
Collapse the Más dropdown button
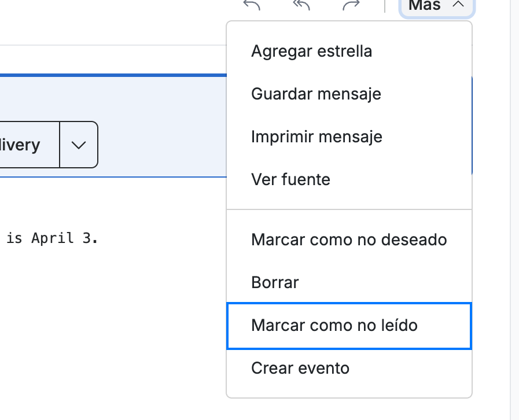(437, 6)
